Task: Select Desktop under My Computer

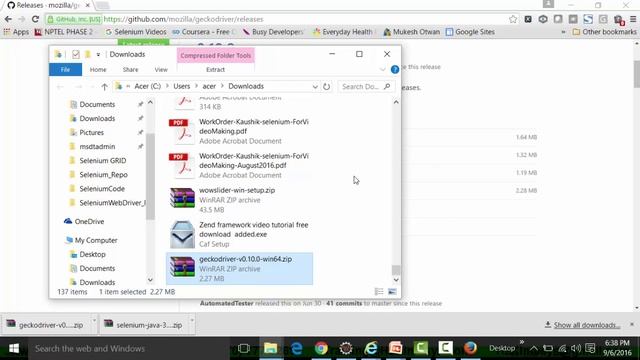Action: point(92,254)
